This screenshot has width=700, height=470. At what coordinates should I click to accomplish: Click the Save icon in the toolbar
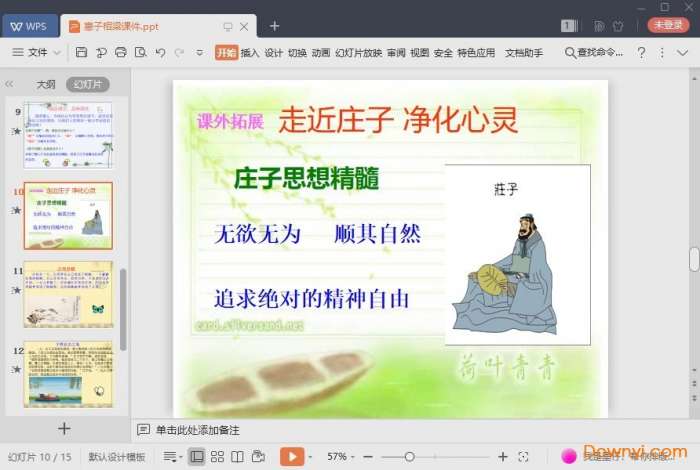point(81,52)
